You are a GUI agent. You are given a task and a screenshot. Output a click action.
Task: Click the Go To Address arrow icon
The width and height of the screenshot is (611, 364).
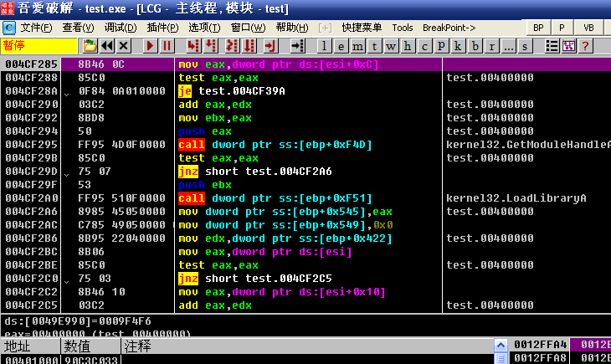(298, 46)
